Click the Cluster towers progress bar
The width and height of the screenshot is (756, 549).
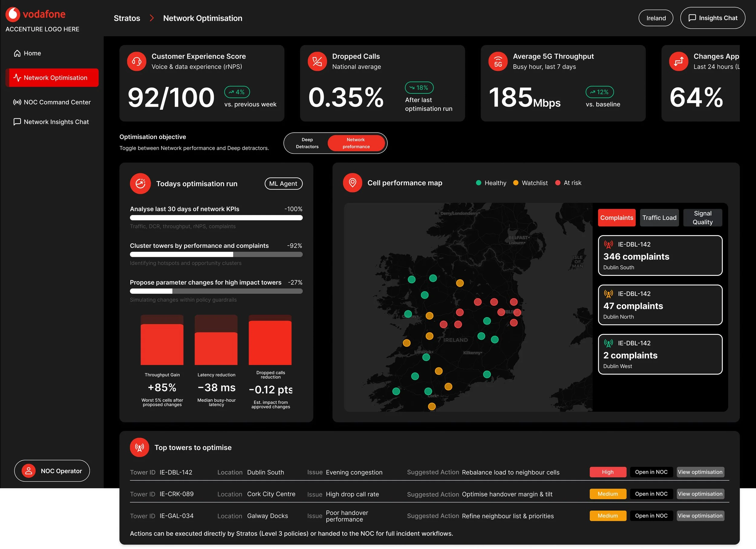pos(216,254)
